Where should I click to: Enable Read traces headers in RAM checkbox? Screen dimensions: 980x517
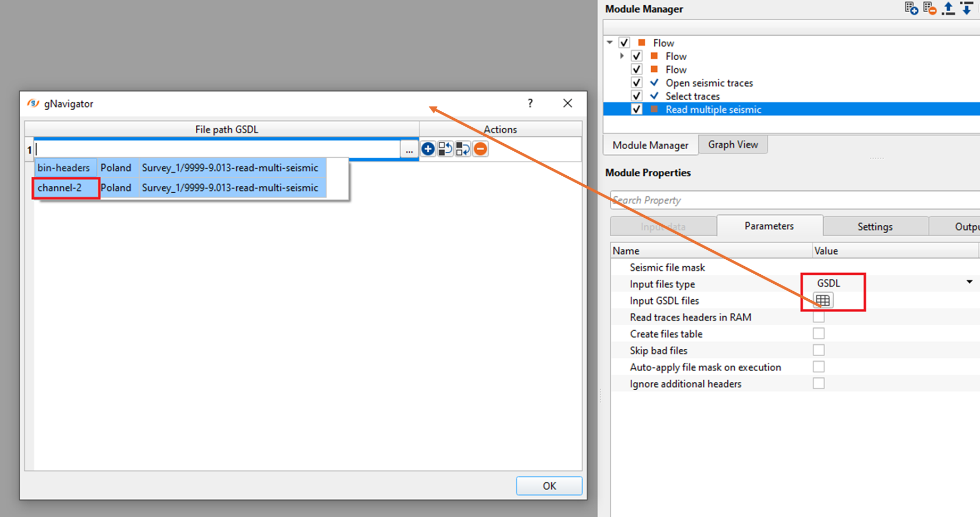click(818, 317)
